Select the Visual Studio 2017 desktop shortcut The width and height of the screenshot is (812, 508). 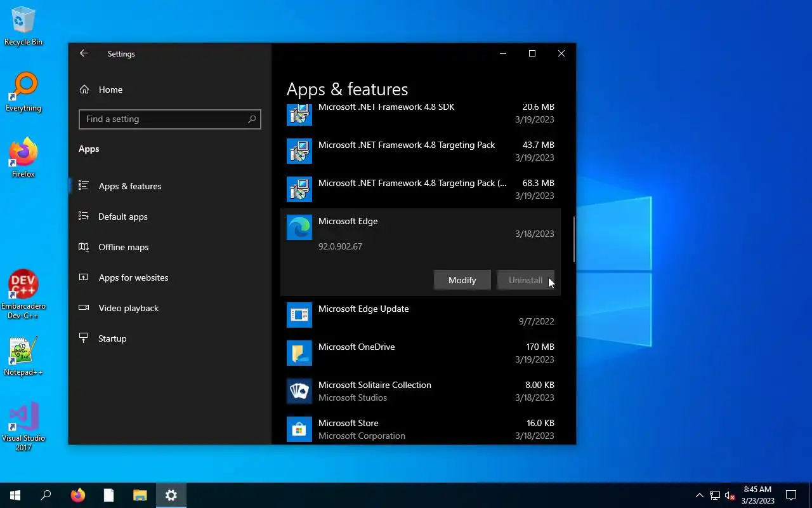pos(23,426)
